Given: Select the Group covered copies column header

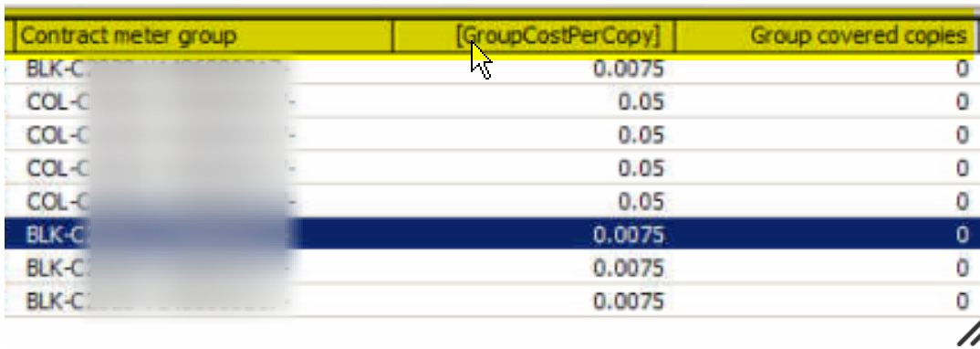Looking at the screenshot, I should click(827, 37).
